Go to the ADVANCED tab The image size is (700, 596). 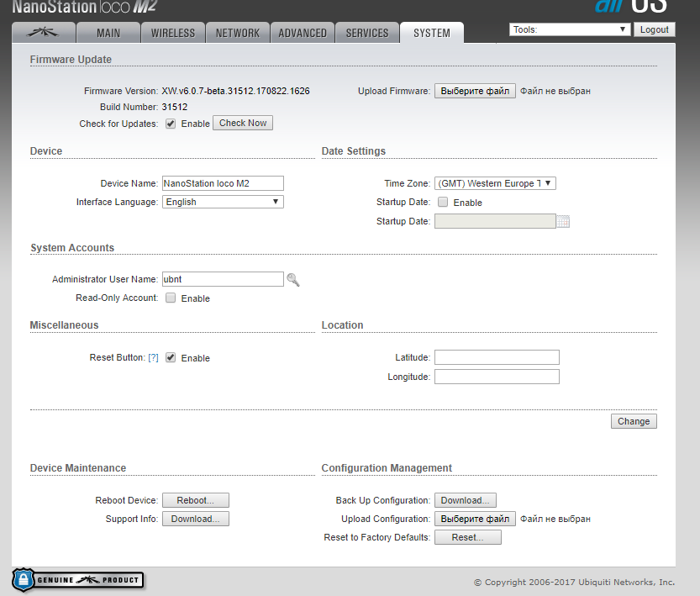point(303,33)
